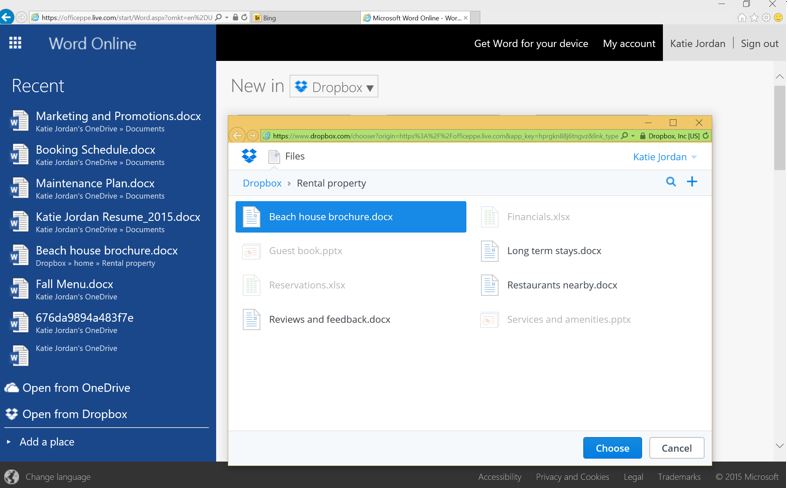The width and height of the screenshot is (788, 488).
Task: Select the Microsoft Word Online browser tab
Action: pos(416,18)
